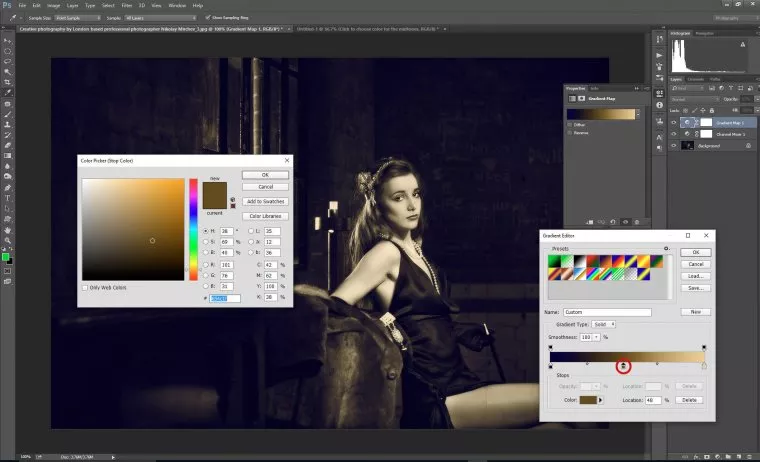Image resolution: width=760 pixels, height=462 pixels.
Task: Switch to the Channels tab
Action: click(x=696, y=79)
